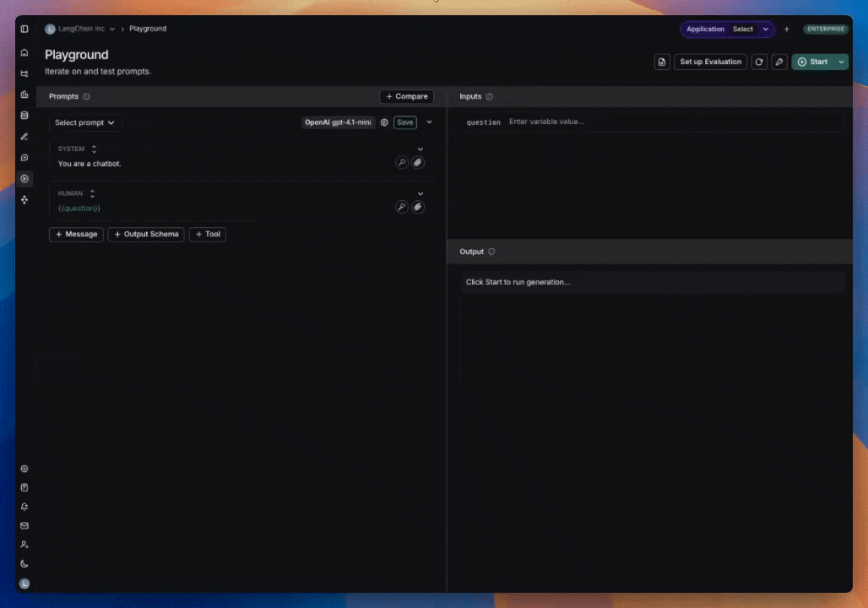This screenshot has width=868, height=608.
Task: Click the refresh generation icon near Start
Action: coord(759,62)
